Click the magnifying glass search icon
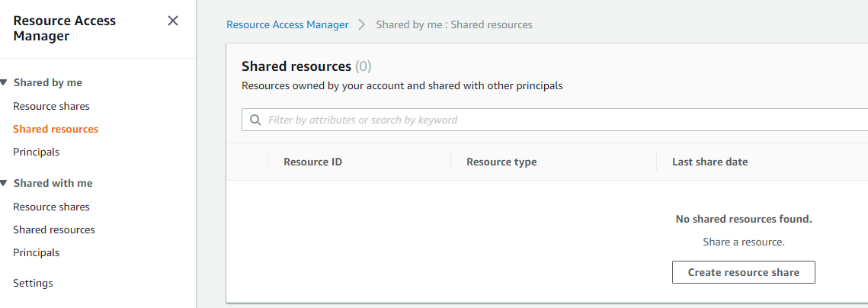Screen dimensions: 868x308 pyautogui.click(x=255, y=120)
